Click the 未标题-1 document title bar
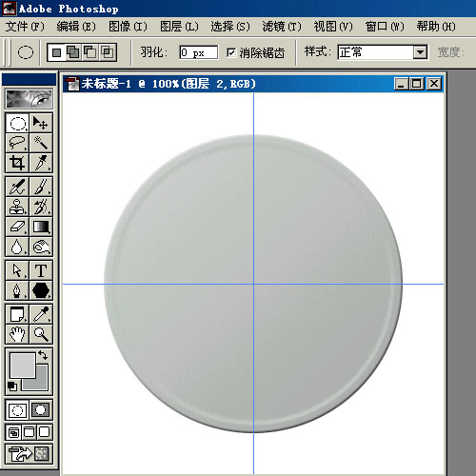This screenshot has height=476, width=476. [x=253, y=84]
